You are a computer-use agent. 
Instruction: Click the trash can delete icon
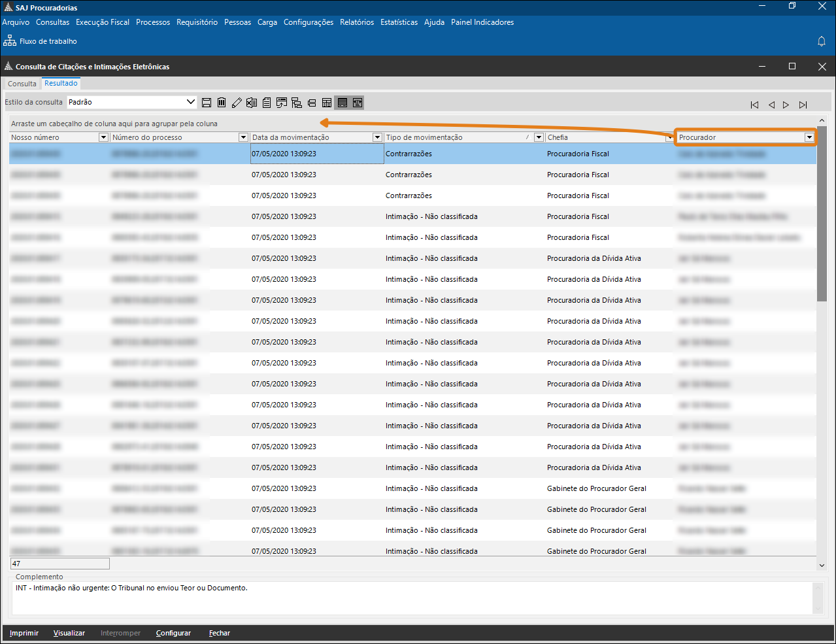pos(222,103)
